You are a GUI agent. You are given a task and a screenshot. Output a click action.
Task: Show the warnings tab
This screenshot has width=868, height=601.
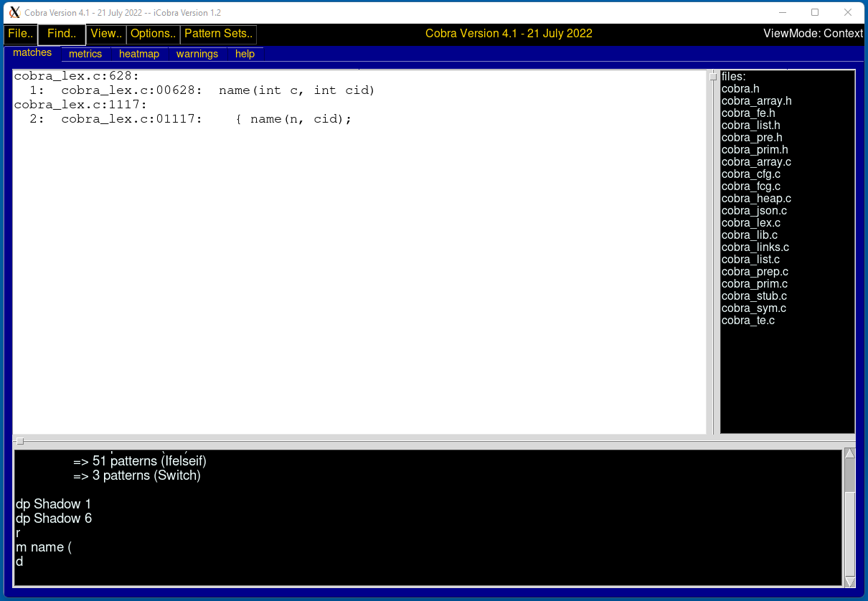(197, 54)
